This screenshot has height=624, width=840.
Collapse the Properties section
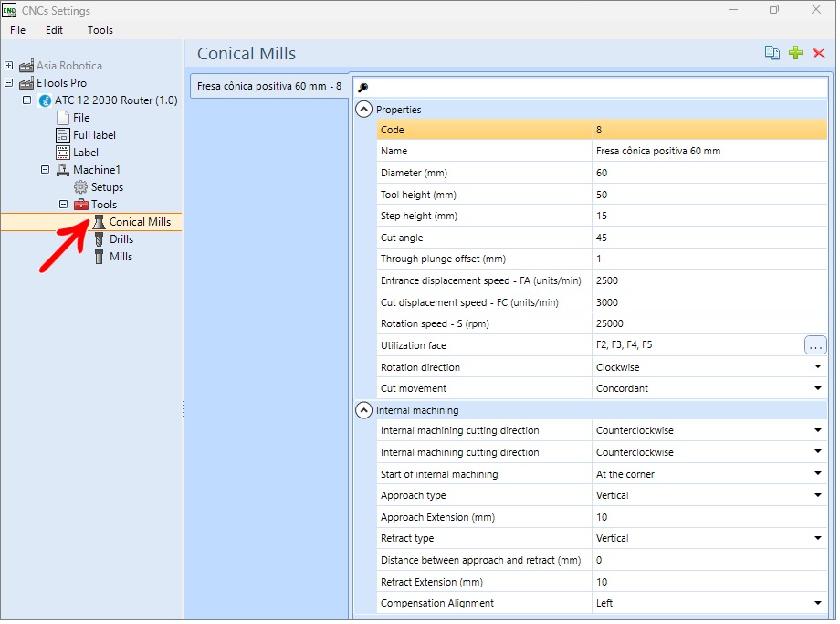[x=365, y=110]
